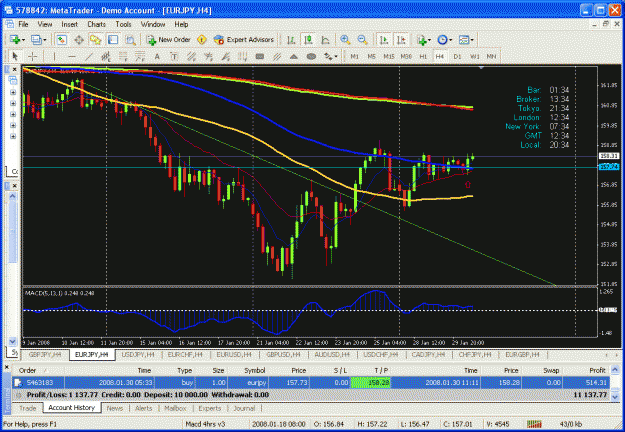Toggle the Terminal window icon
The width and height of the screenshot is (625, 432).
pyautogui.click(x=113, y=40)
